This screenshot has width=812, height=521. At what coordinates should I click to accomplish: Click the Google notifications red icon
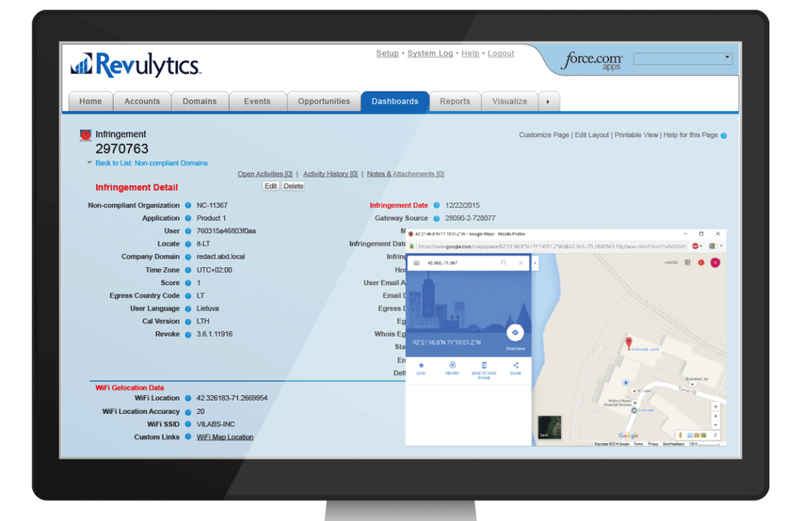(x=702, y=263)
